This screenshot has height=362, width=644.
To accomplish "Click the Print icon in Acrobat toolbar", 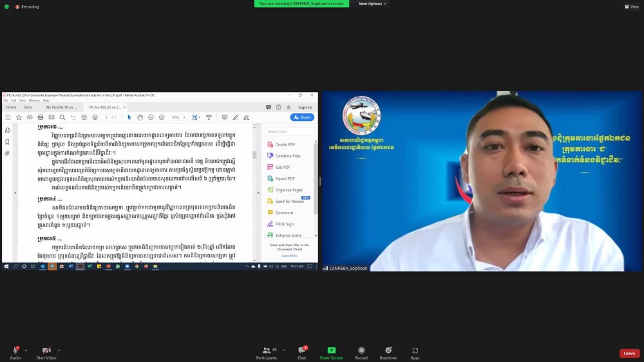I will (41, 117).
